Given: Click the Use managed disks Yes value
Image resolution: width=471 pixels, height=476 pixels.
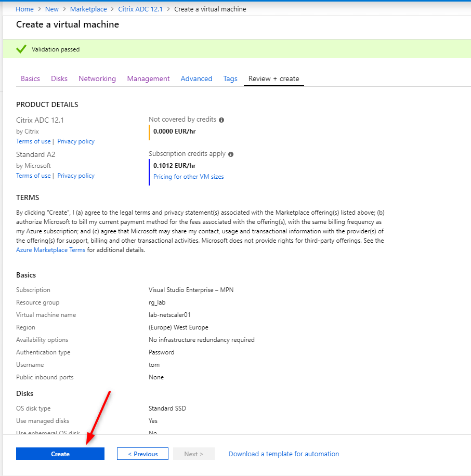Looking at the screenshot, I should tap(153, 421).
